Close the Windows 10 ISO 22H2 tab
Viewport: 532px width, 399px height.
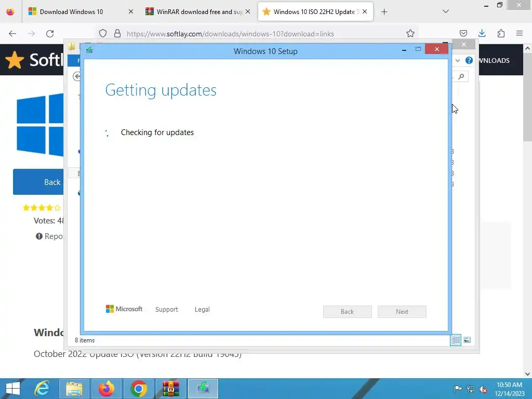(365, 12)
